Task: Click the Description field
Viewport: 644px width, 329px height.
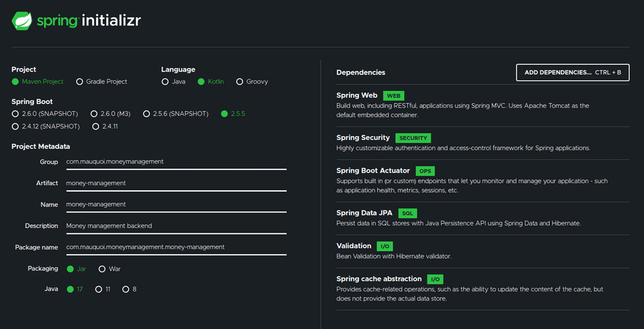Action: 176,226
